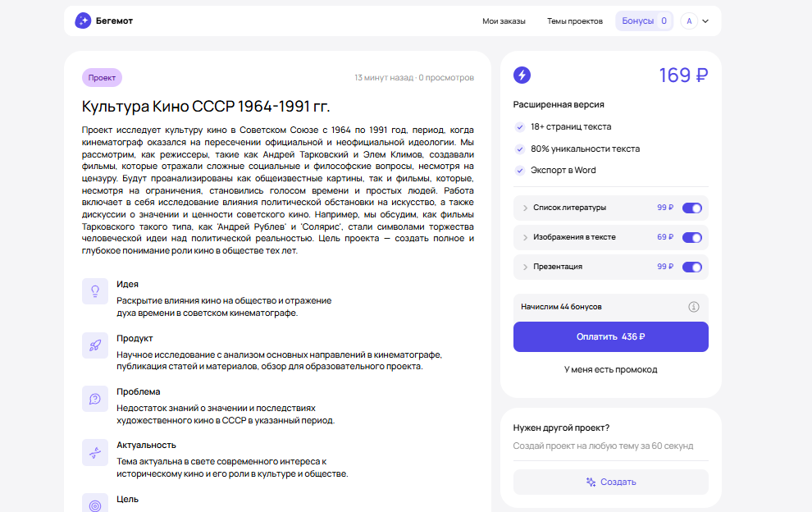Viewport: 812px width, 512px height.
Task: Click the lightbulb icon next to Идея
Action: point(95,291)
